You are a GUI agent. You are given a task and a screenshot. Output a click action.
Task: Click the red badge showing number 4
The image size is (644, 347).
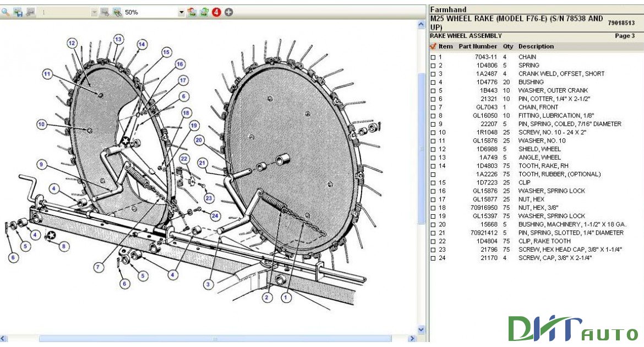click(x=217, y=12)
